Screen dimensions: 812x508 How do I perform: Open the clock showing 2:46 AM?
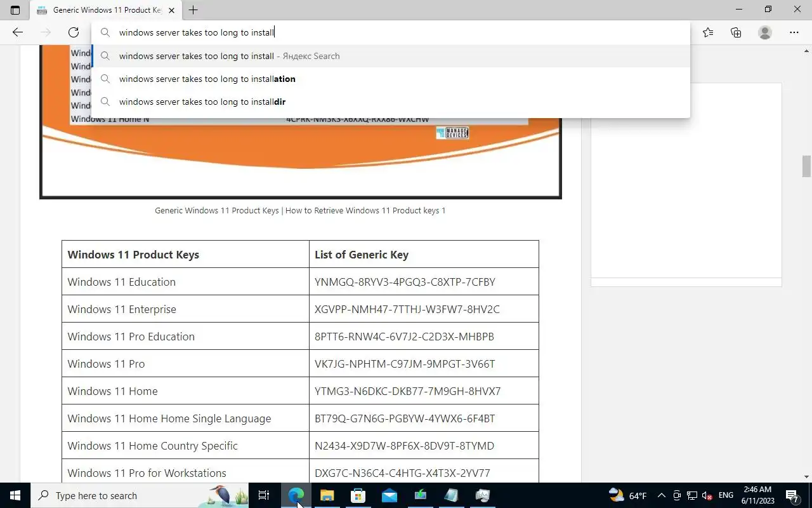[x=757, y=495]
